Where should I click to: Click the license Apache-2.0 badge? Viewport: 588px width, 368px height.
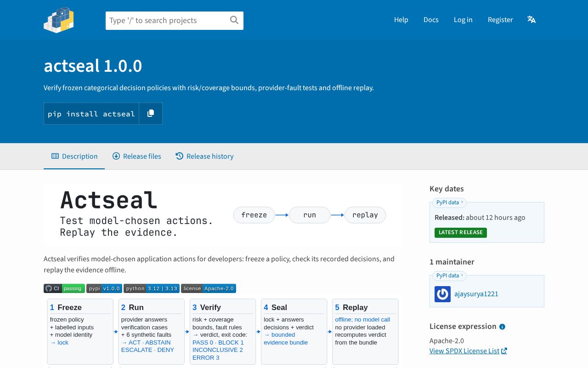click(209, 288)
